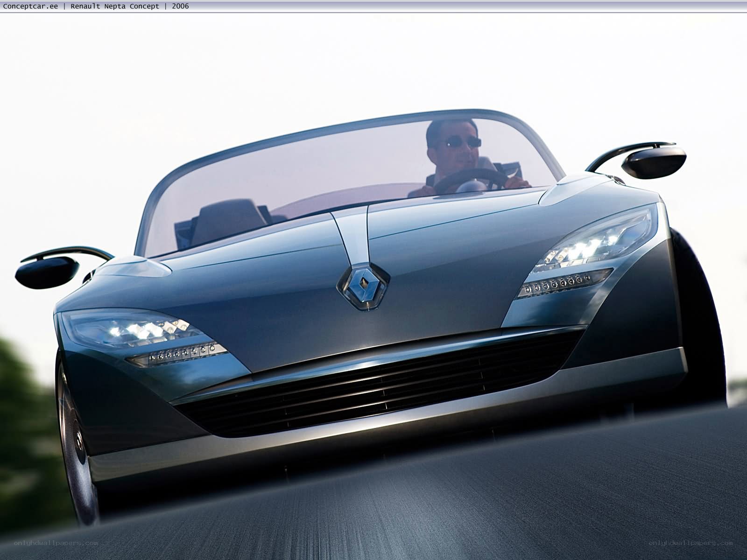Select the "Renault Nepta Concept" title text
747x560 pixels.
click(x=115, y=7)
